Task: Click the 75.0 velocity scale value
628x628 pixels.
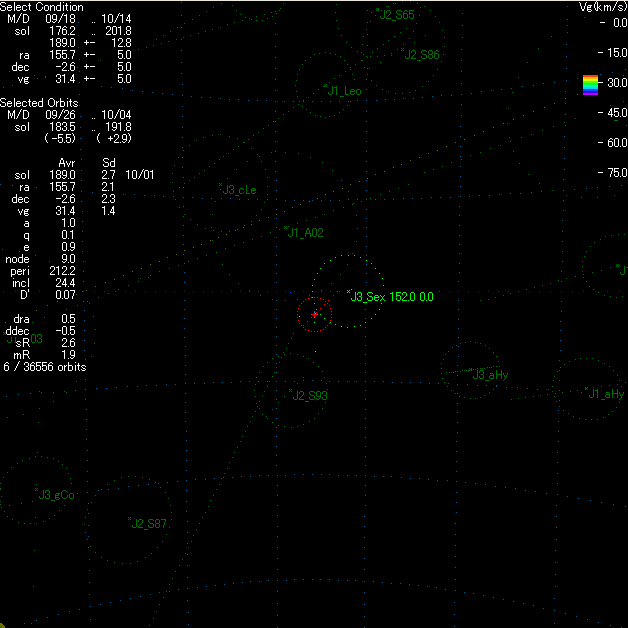Action: 613,173
